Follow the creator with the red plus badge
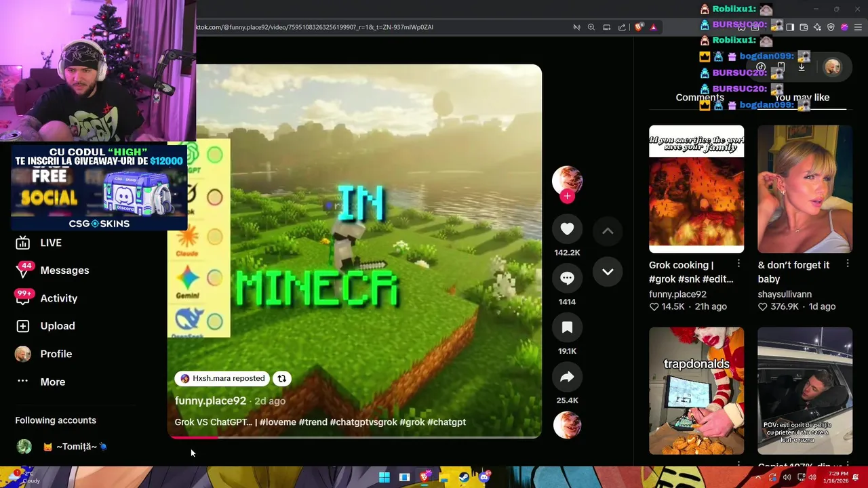 tap(567, 197)
